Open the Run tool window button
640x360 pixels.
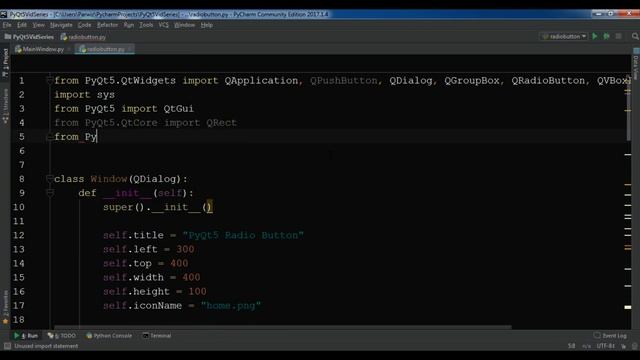[x=25, y=336]
